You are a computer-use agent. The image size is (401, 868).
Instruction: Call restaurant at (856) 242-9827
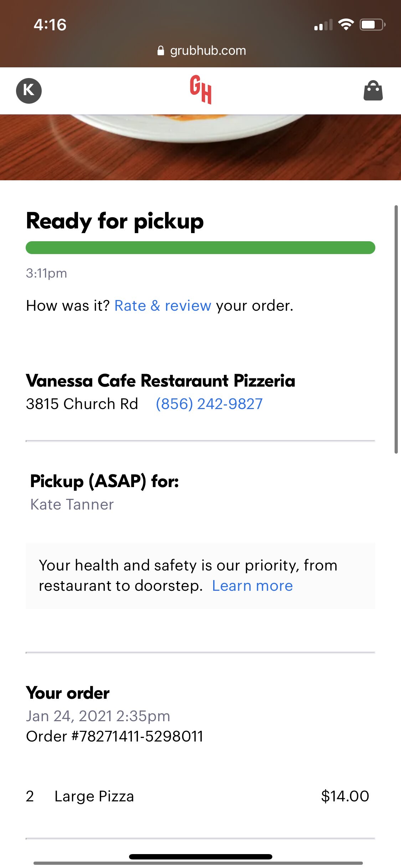pos(209,404)
